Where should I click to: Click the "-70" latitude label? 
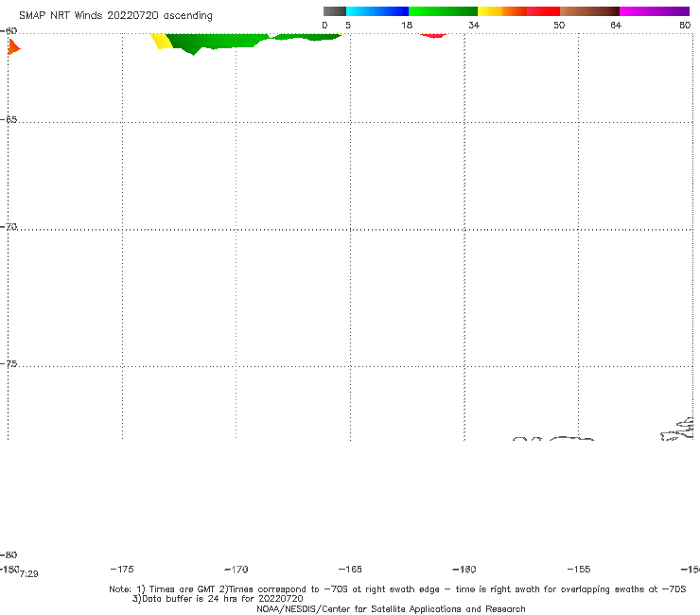[x=9, y=227]
